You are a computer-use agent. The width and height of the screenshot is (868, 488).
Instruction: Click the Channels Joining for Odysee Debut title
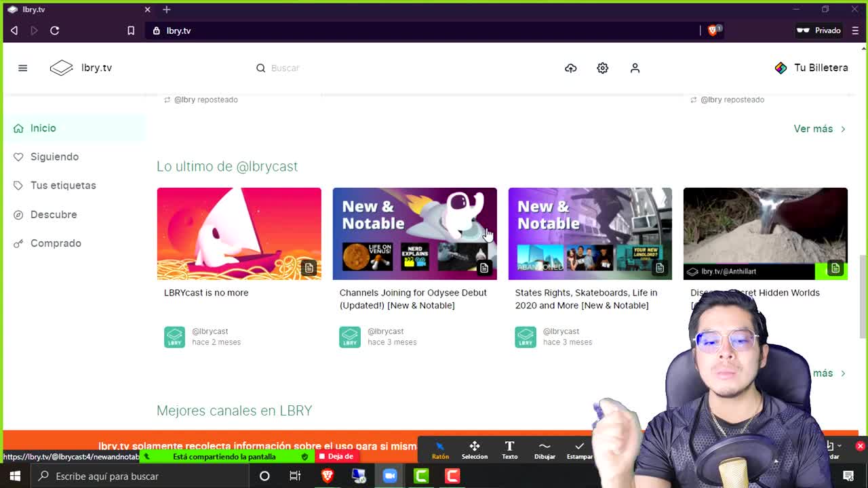(413, 299)
